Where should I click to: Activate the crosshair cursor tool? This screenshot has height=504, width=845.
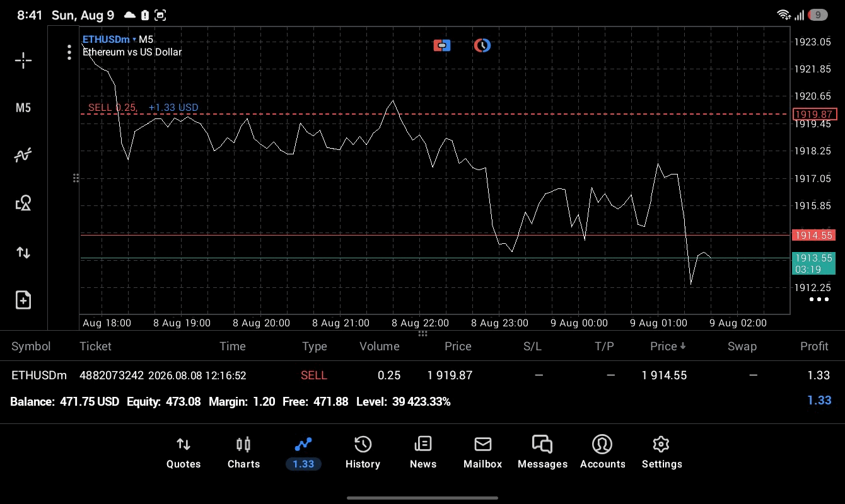click(23, 60)
